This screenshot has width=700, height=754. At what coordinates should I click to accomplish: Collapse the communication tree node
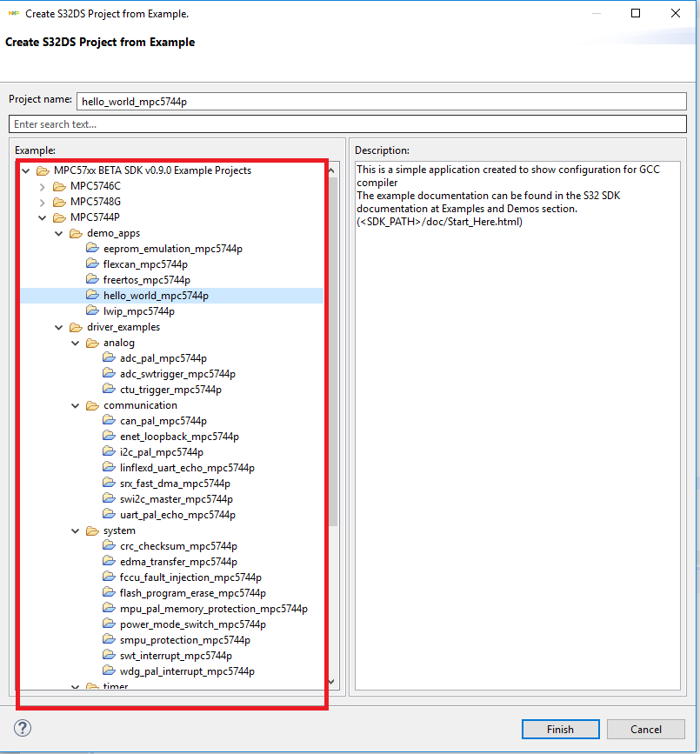click(x=76, y=406)
